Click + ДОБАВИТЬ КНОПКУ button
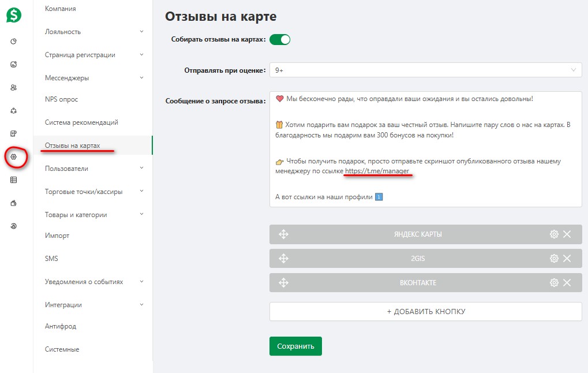Screen dimensions: 588x373 click(x=426, y=311)
